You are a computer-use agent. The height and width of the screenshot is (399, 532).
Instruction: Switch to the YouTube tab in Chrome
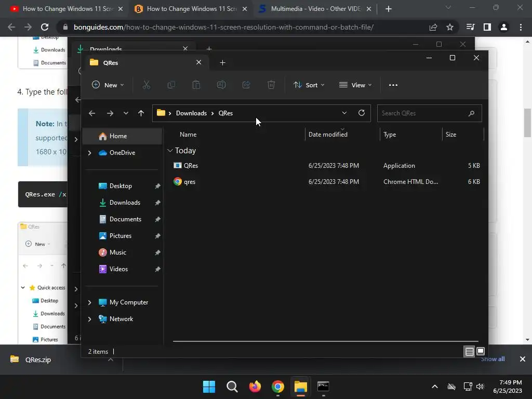[67, 9]
